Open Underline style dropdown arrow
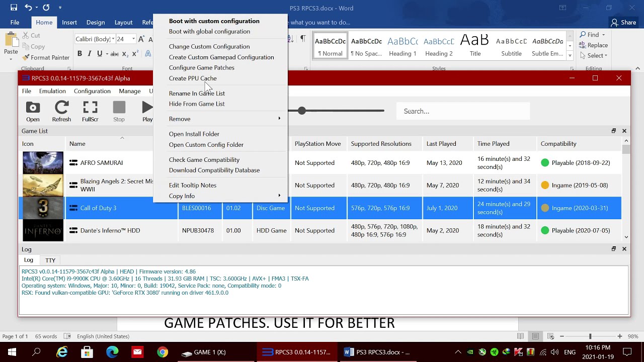Viewport: 644px width, 362px height. coord(106,54)
